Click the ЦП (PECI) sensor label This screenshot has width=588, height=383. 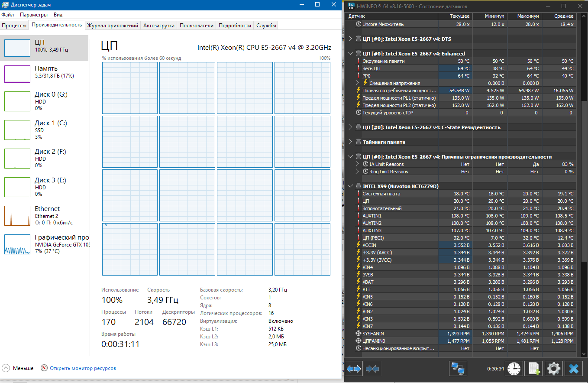pyautogui.click(x=373, y=238)
